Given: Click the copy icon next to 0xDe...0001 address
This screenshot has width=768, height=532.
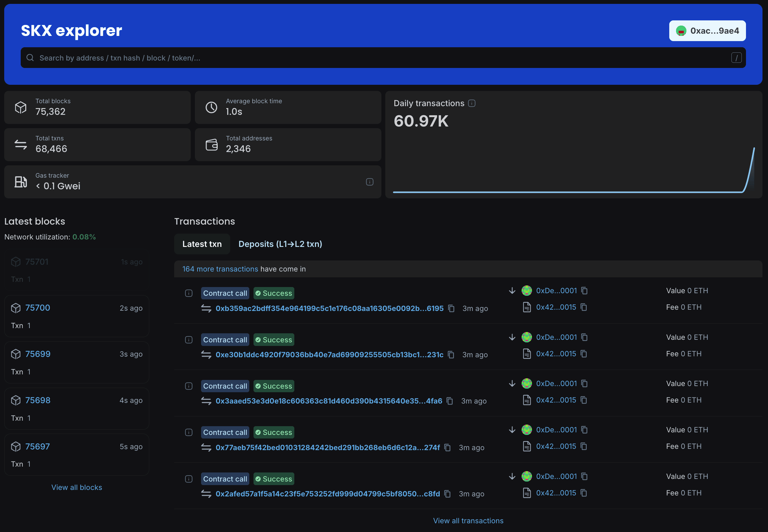Looking at the screenshot, I should pyautogui.click(x=584, y=290).
